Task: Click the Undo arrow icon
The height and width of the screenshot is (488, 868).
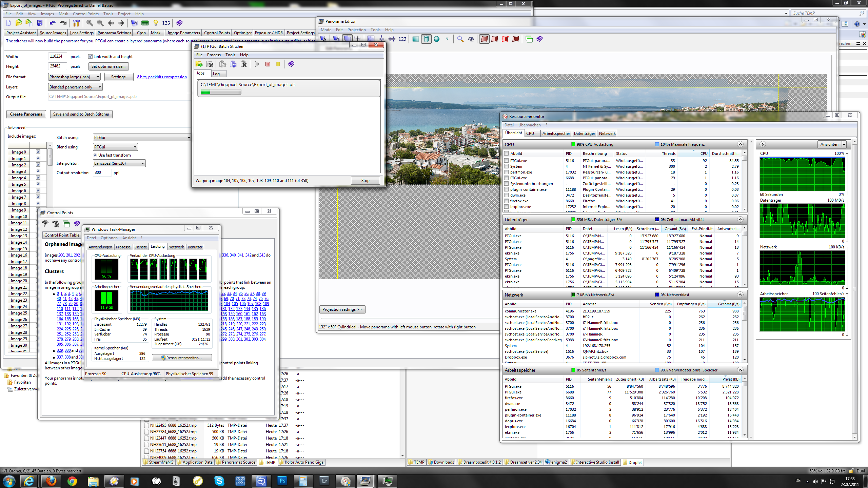Action: (53, 23)
